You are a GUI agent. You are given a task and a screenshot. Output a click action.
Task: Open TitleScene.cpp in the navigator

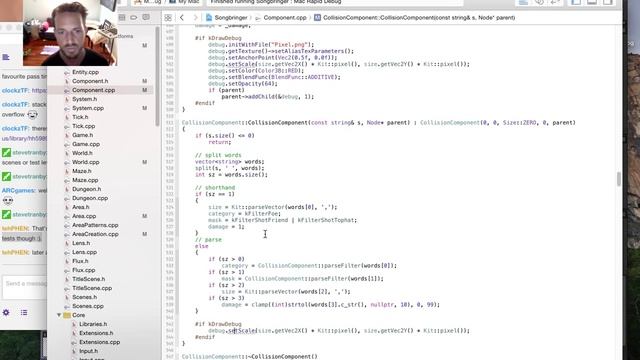(92, 288)
